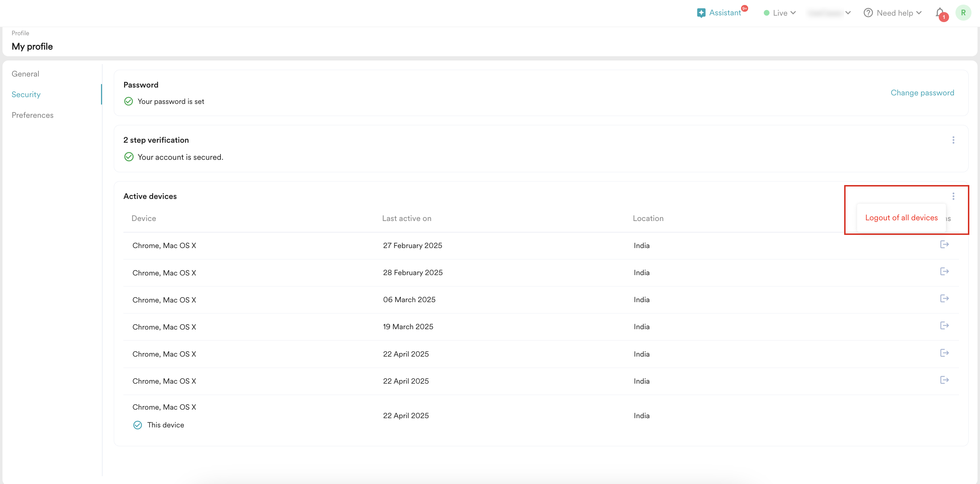Select the Security tab
980x484 pixels.
point(26,94)
